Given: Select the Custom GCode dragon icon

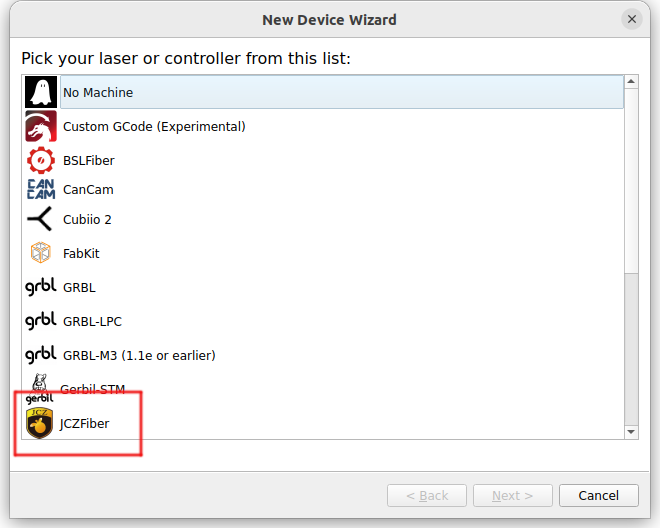Looking at the screenshot, I should pos(40,127).
